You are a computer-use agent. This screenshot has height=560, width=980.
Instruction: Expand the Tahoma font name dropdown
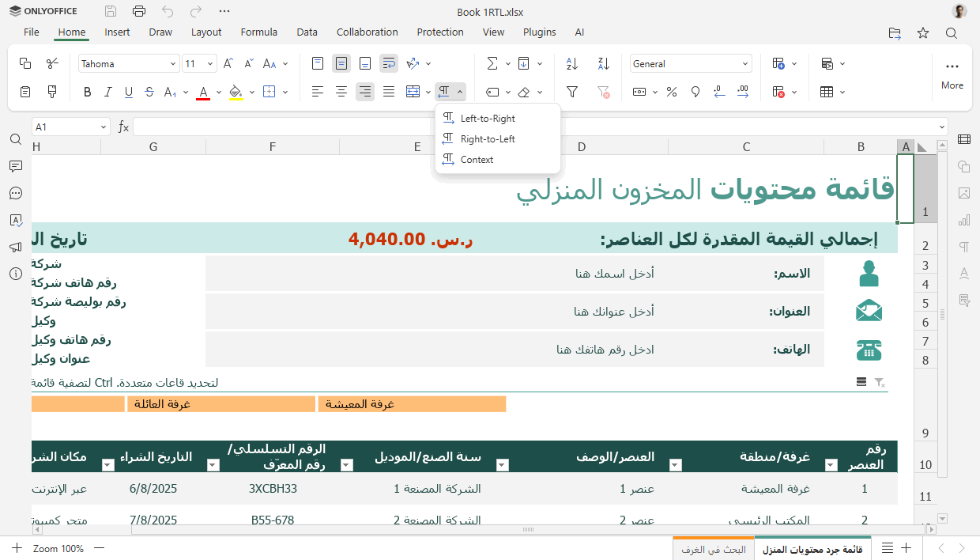173,64
